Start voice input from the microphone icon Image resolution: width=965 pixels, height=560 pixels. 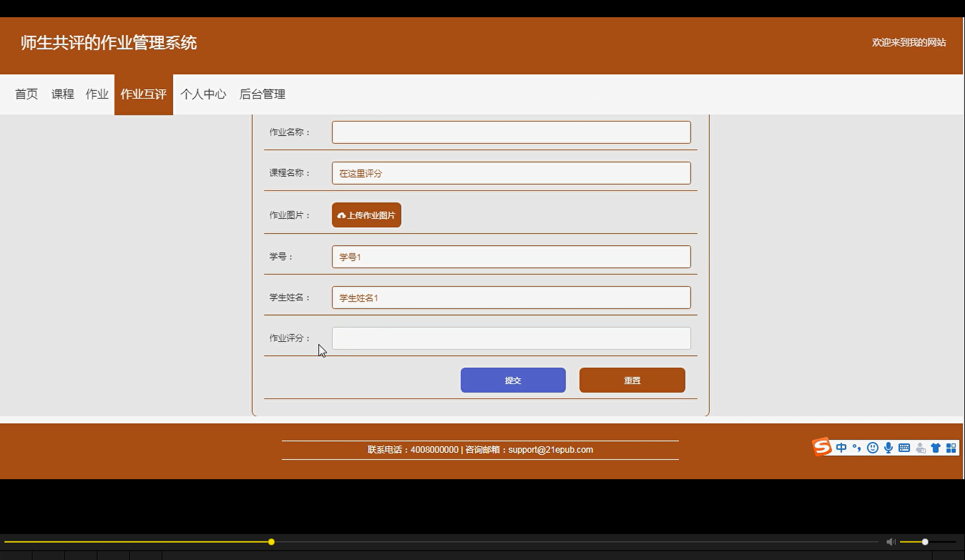tap(888, 447)
